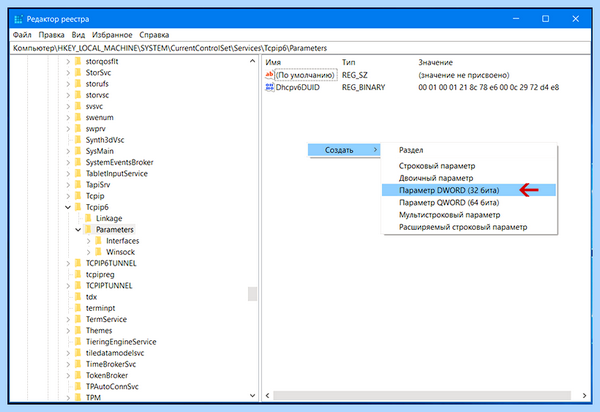
Task: Click the values pane scroll left arrow
Action: pos(267,396)
